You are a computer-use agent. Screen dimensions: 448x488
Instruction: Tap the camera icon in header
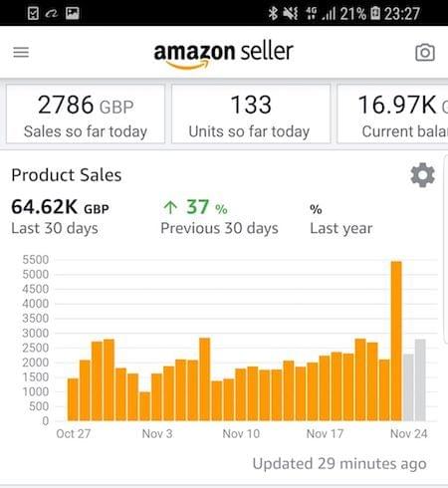click(425, 52)
